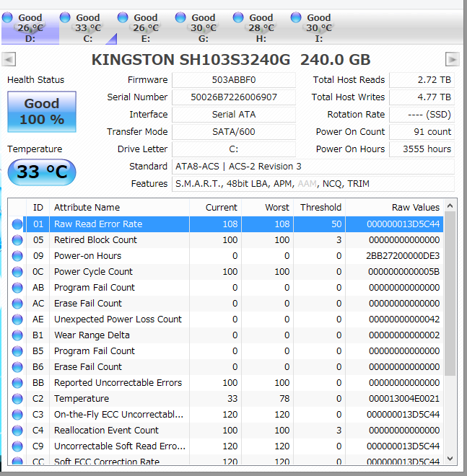Select drive D: in the disk bar

coord(30,28)
